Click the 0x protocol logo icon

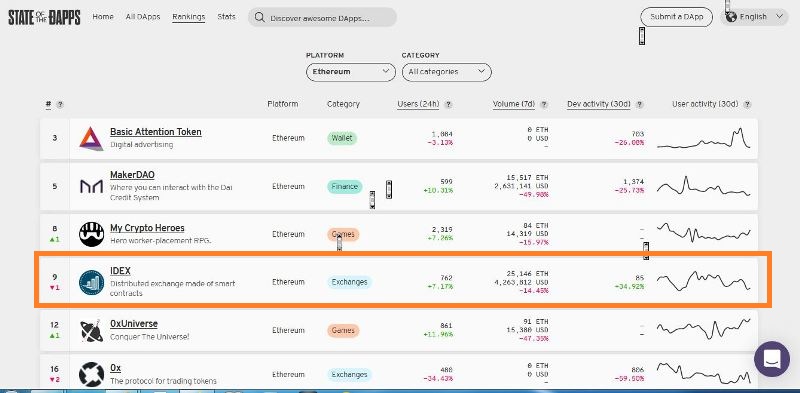tap(91, 375)
